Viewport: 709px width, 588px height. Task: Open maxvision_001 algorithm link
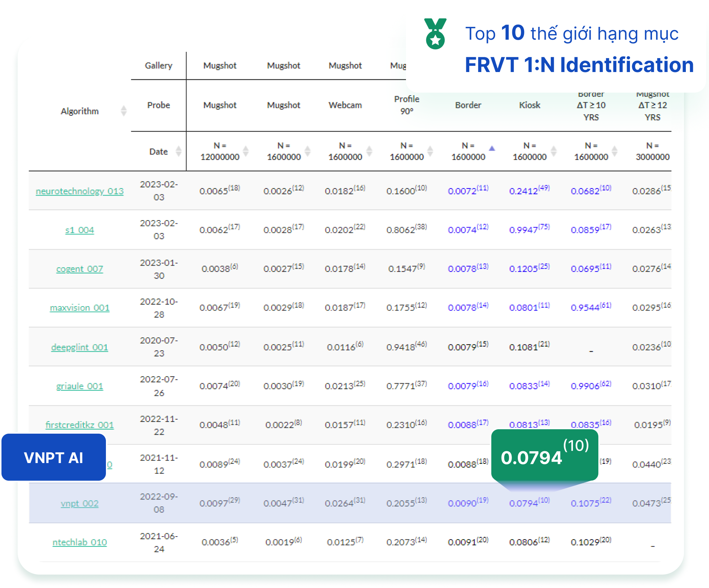[x=79, y=308]
